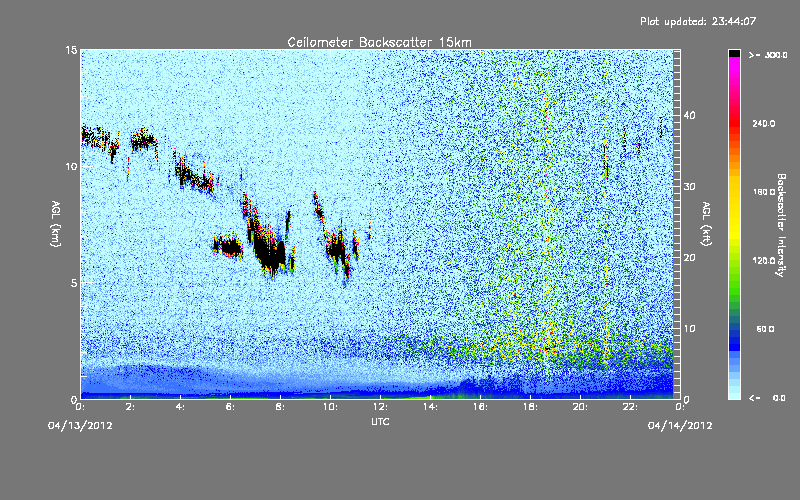Click the '2:' hour tick label
The height and width of the screenshot is (500, 800).
tap(131, 407)
